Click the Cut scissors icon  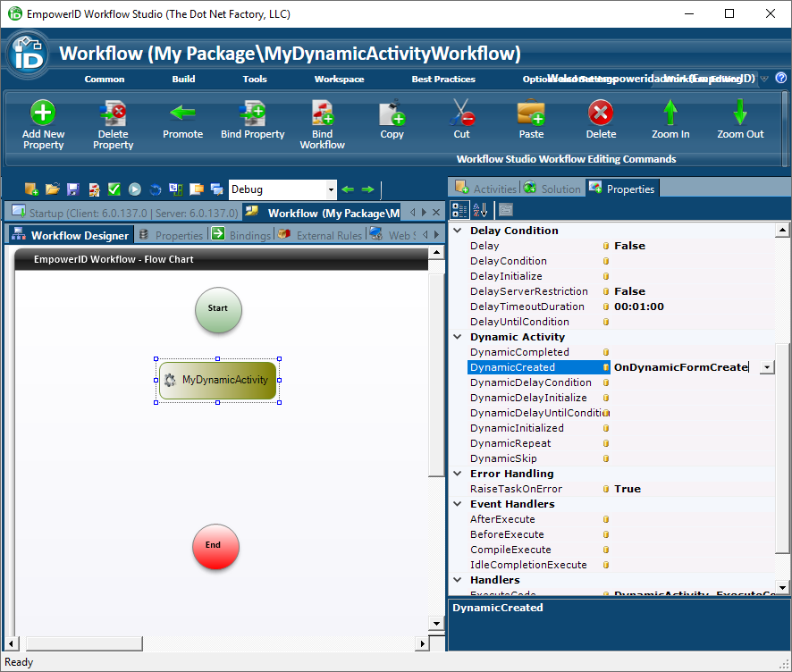(x=461, y=113)
